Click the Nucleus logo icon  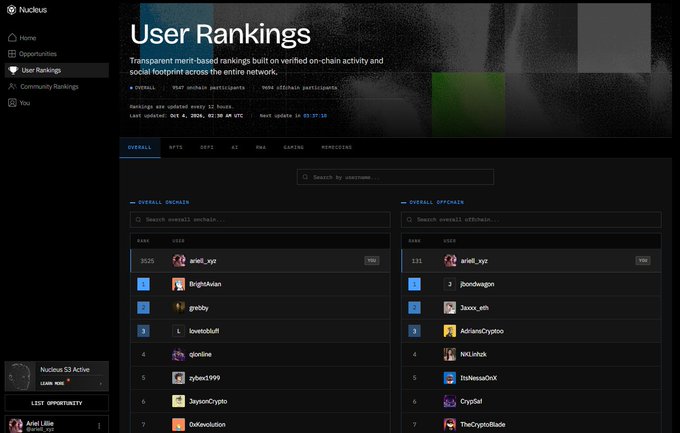pyautogui.click(x=12, y=10)
